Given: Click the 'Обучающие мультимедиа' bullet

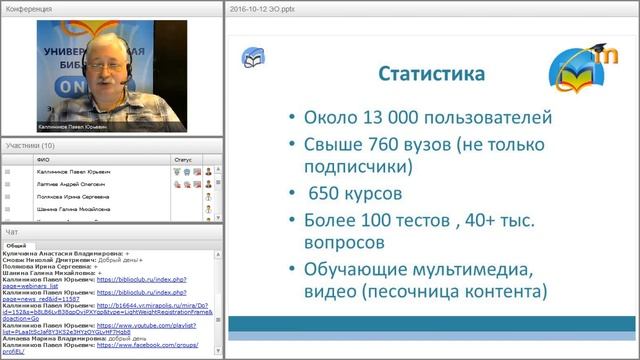Looking at the screenshot, I should click(x=426, y=280).
